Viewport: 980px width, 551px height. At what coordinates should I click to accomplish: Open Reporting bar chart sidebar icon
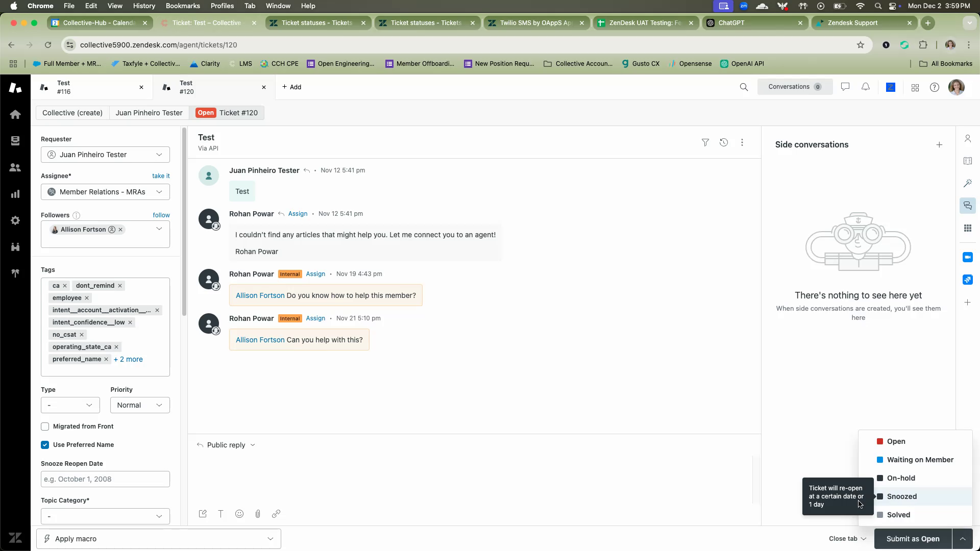15,194
